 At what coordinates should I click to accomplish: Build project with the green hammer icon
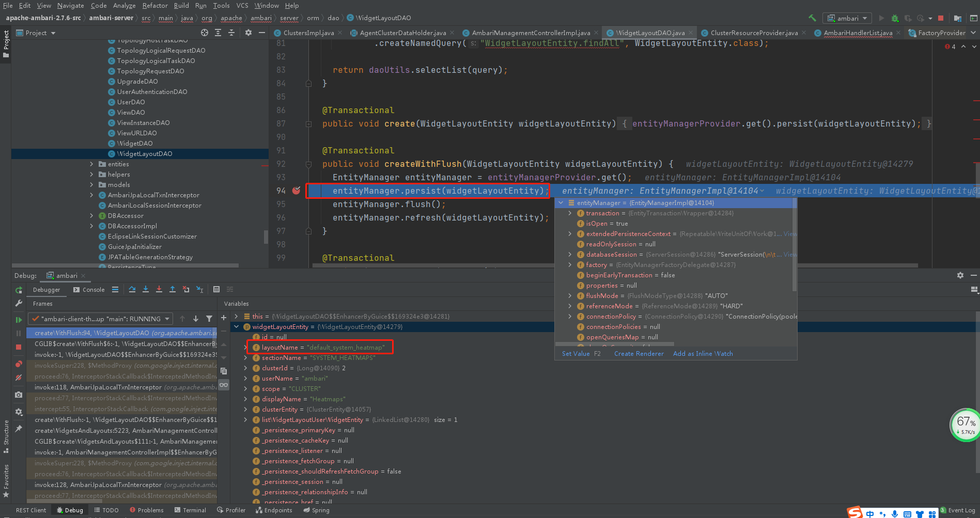click(812, 18)
